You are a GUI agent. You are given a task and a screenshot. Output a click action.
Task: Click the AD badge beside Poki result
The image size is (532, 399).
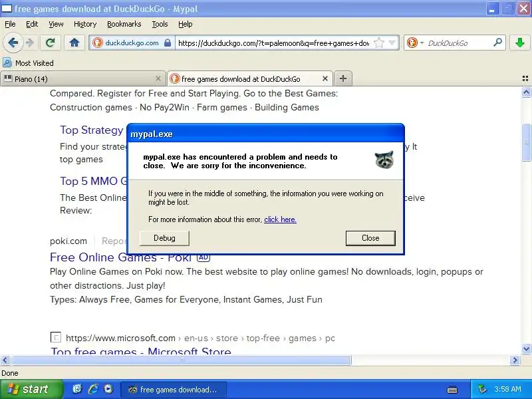tap(203, 257)
